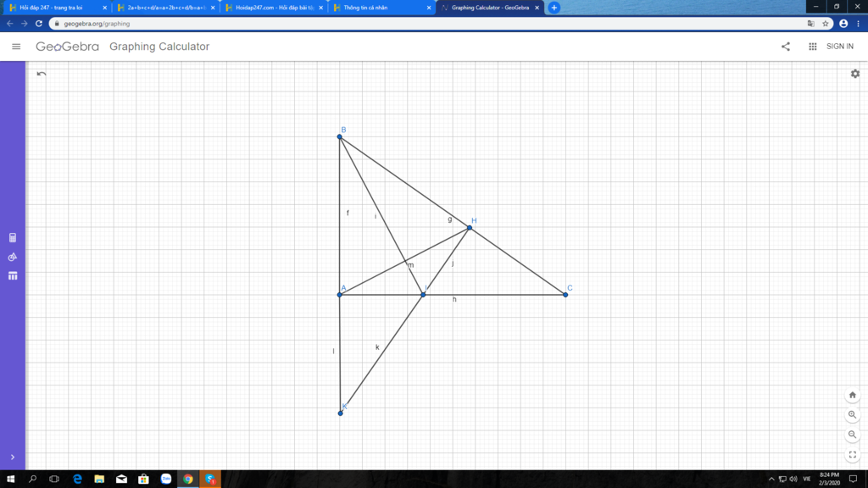Image resolution: width=868 pixels, height=488 pixels.
Task: Switch to Thông tin cá nhân tab
Action: pos(381,8)
